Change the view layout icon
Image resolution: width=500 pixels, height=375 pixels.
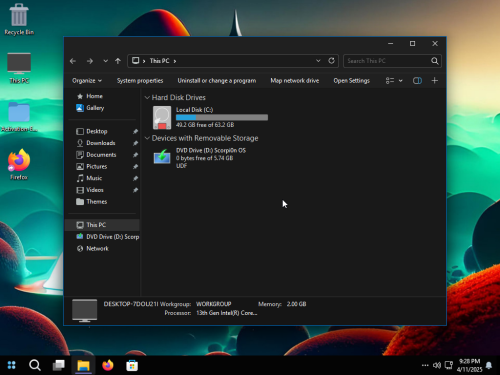pos(390,81)
